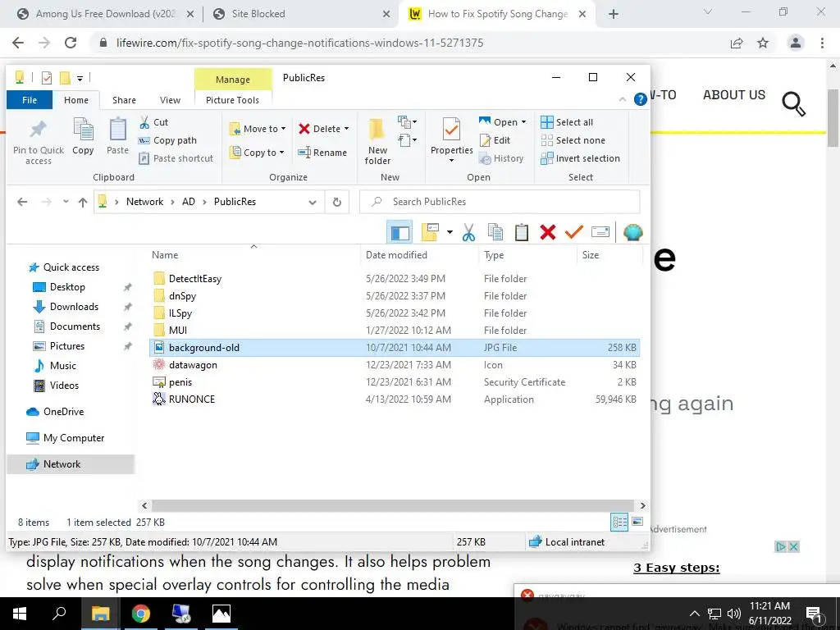Select Downloads in Quick access

(74, 307)
